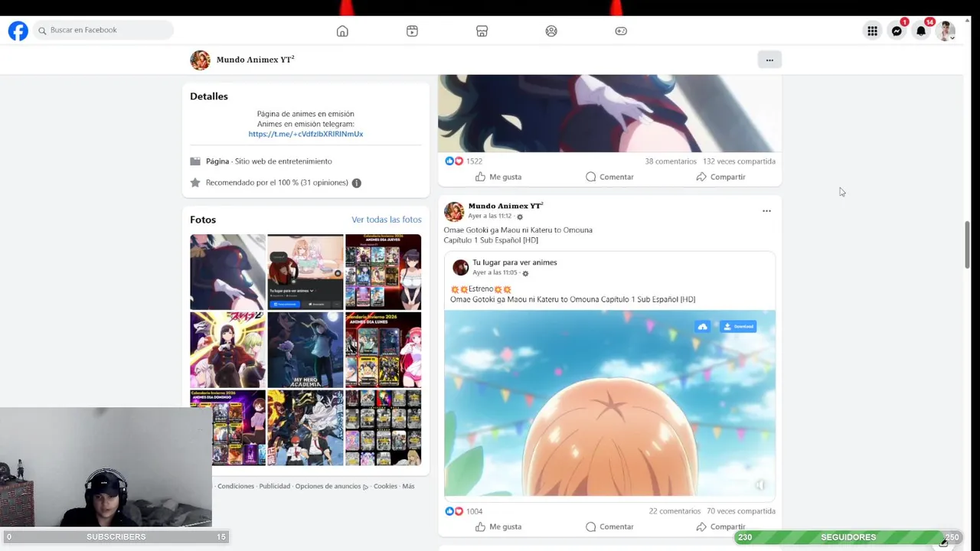Open the notifications bell icon
This screenshot has width=980, height=551.
pos(921,31)
